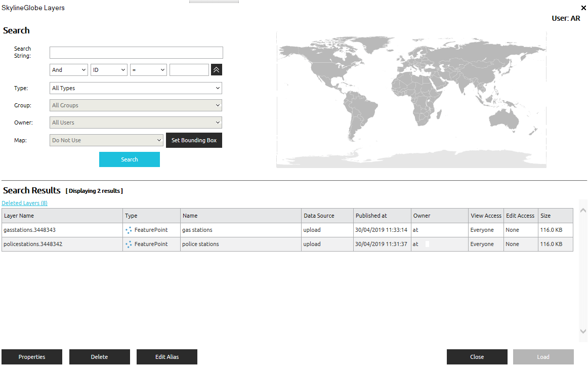This screenshot has height=368, width=588.
Task: Click the Properties button
Action: pos(31,356)
